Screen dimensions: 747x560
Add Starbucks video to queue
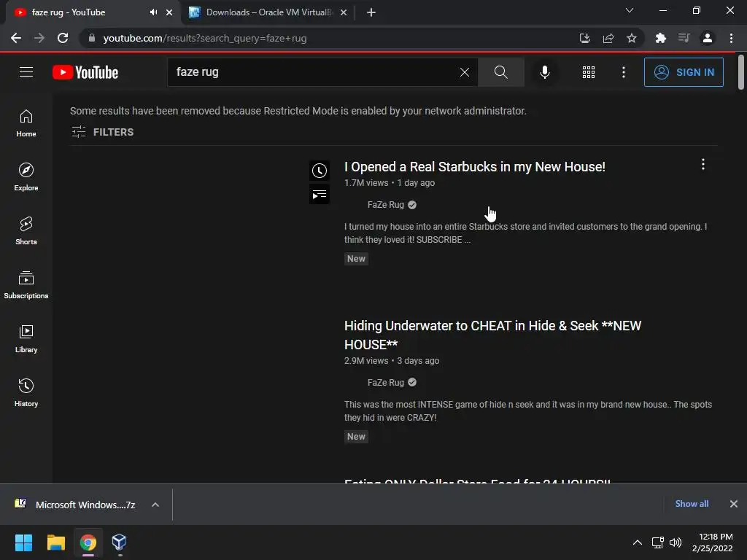coord(320,194)
